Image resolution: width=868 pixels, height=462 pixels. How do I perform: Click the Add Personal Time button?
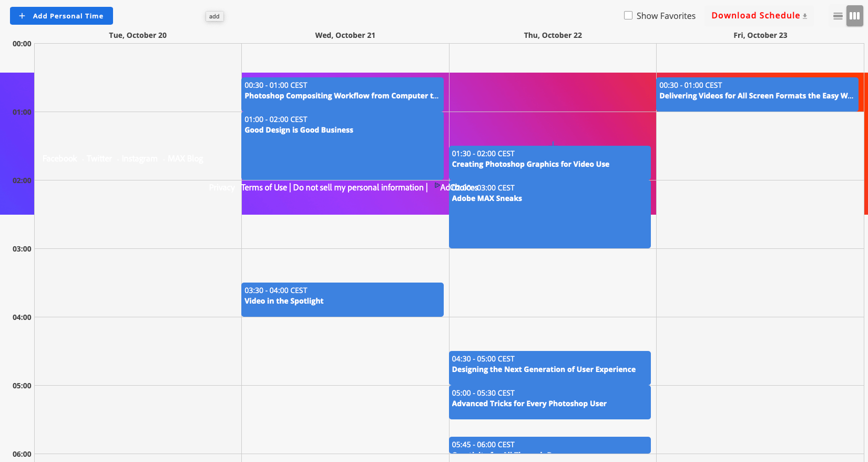pos(62,16)
